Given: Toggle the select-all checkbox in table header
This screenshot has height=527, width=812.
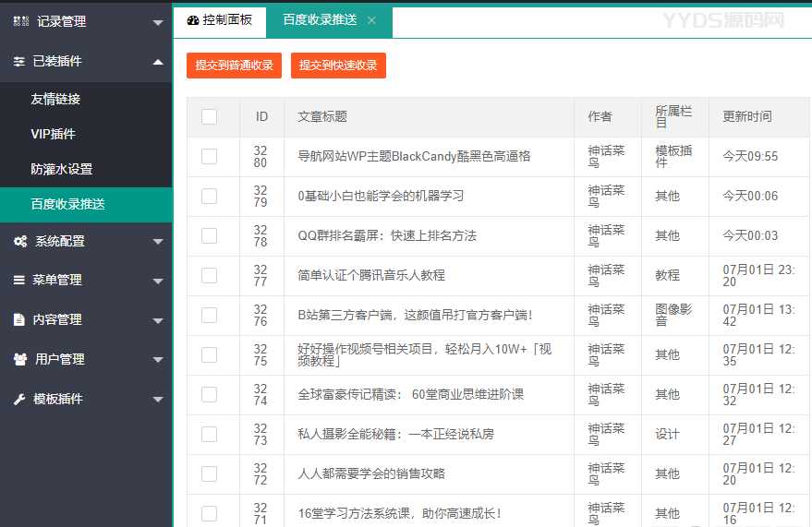Looking at the screenshot, I should pos(209,116).
